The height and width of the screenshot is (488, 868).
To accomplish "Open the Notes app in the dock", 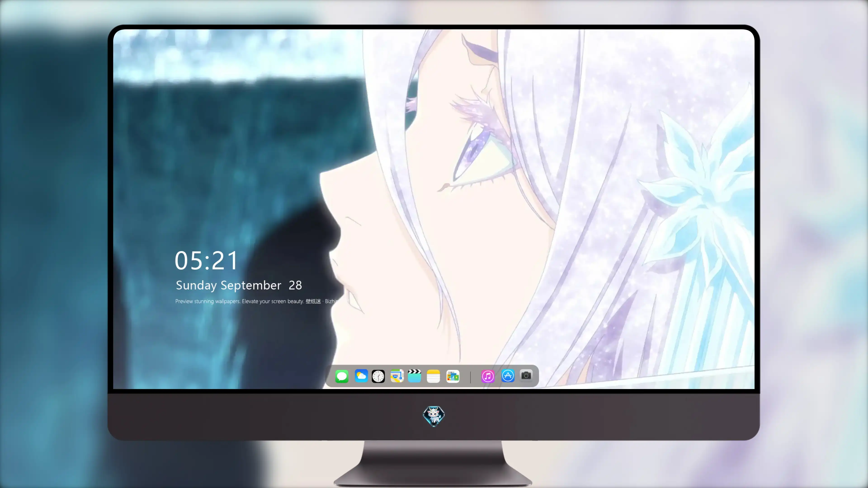I will (433, 376).
